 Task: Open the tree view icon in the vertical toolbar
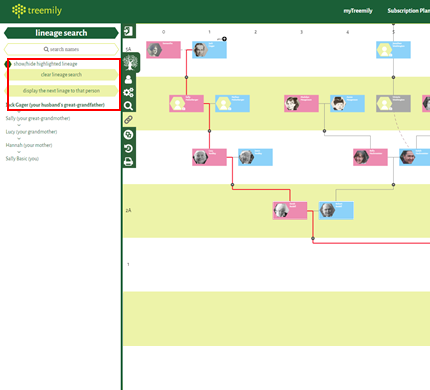tap(130, 62)
